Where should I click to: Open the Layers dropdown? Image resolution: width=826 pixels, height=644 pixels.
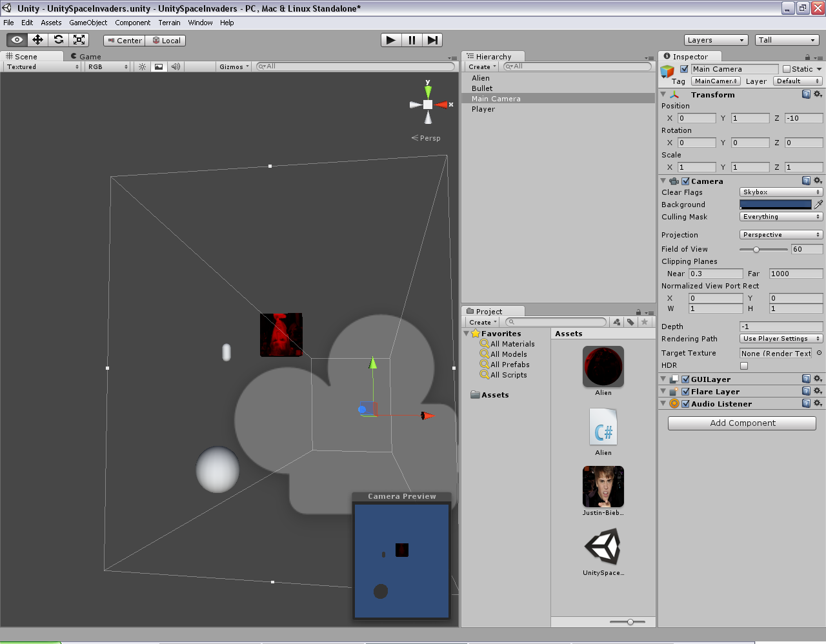pyautogui.click(x=716, y=40)
